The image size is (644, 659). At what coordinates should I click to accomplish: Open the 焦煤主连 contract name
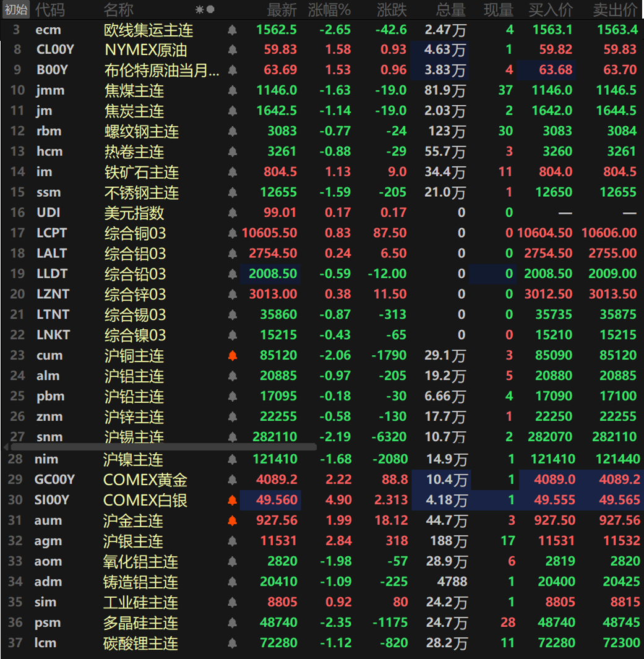coord(134,90)
